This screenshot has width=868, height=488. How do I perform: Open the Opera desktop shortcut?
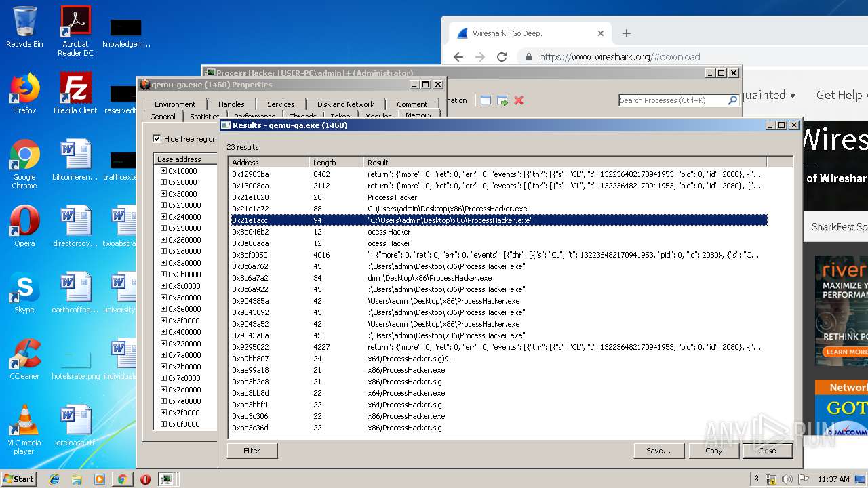pos(24,226)
